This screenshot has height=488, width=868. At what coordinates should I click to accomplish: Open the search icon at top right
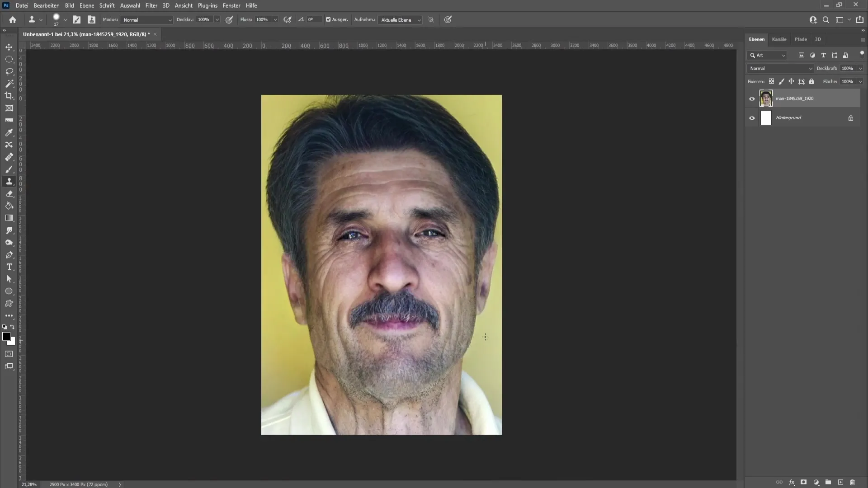pyautogui.click(x=826, y=20)
